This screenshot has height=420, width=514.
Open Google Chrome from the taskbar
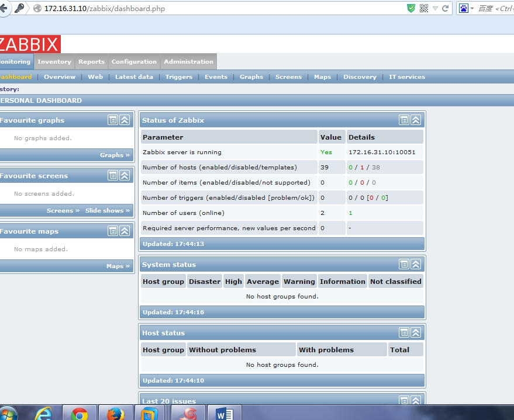pos(80,414)
